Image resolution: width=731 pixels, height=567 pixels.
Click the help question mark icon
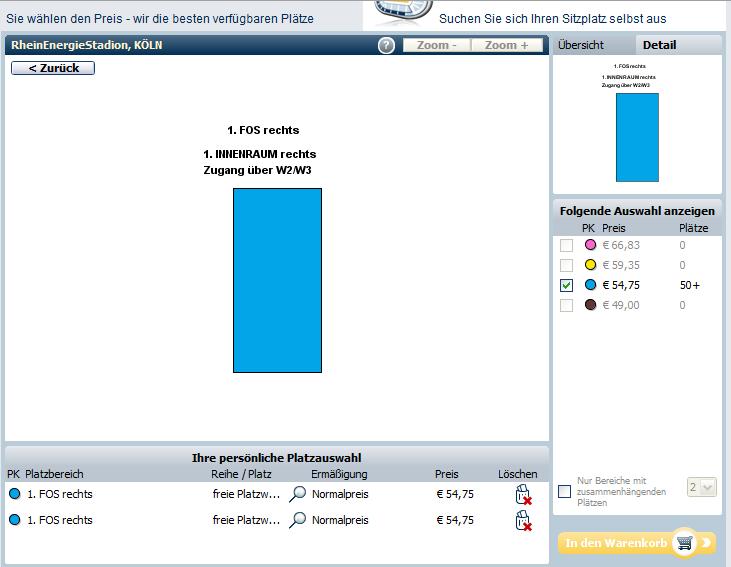386,45
